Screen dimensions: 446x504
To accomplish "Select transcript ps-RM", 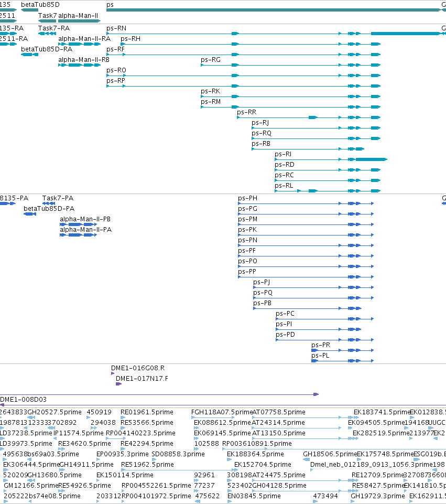I will [290, 107].
